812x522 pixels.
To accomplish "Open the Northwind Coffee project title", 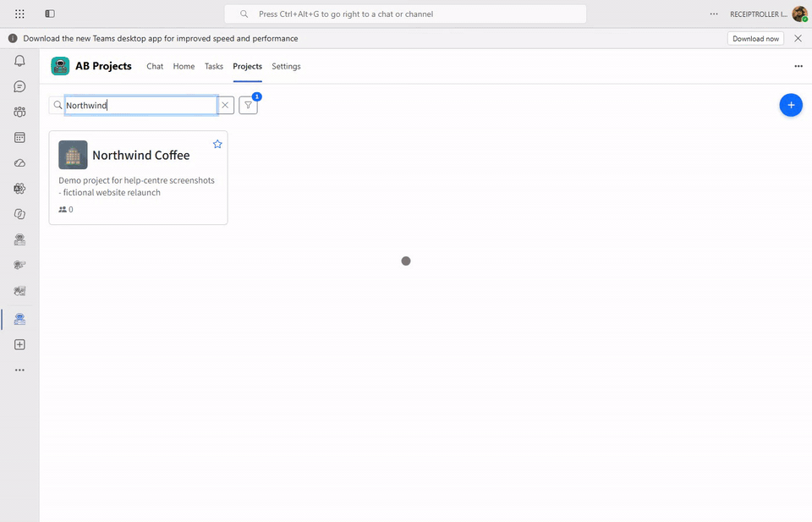I will (x=141, y=155).
